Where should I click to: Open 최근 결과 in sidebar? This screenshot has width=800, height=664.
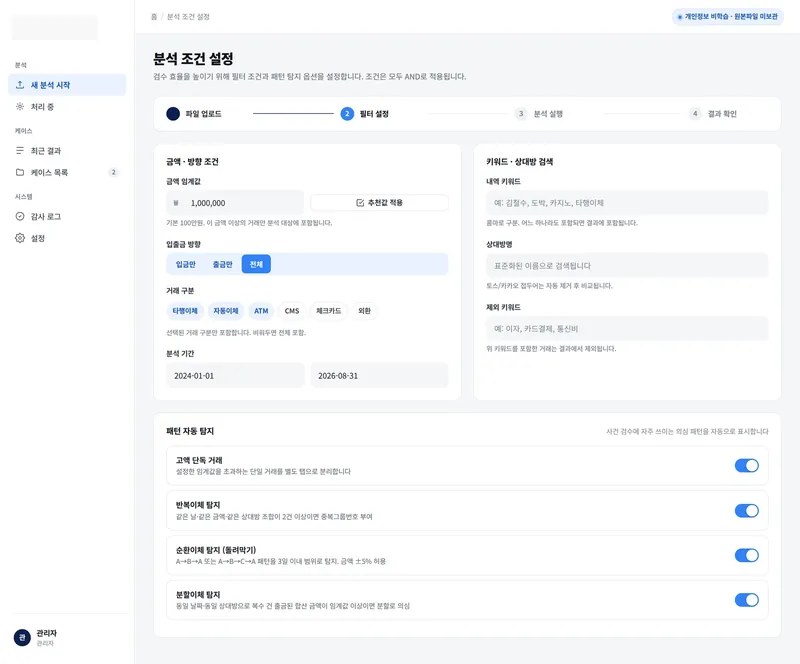coord(67,151)
